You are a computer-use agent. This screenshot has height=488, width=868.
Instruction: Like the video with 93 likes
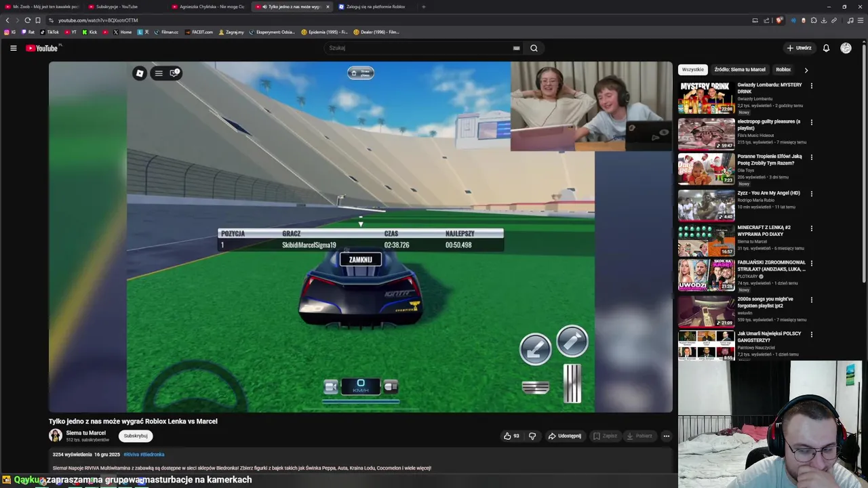(x=511, y=436)
